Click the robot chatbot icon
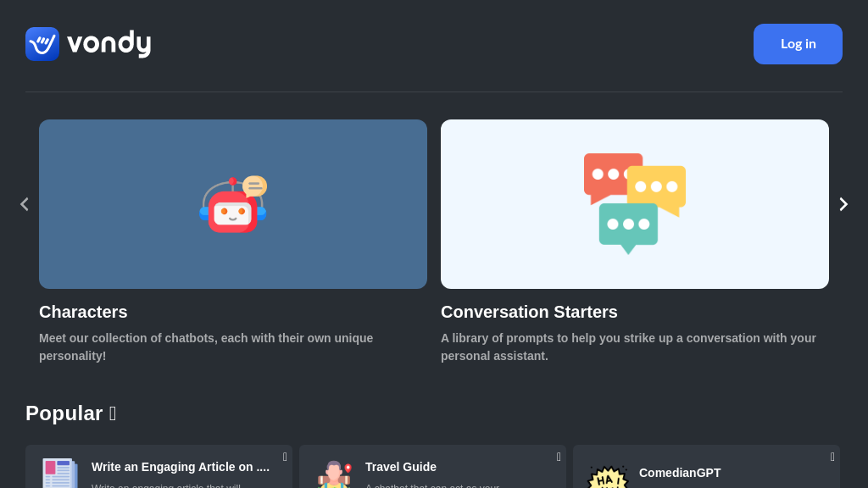868x488 pixels. point(233,204)
